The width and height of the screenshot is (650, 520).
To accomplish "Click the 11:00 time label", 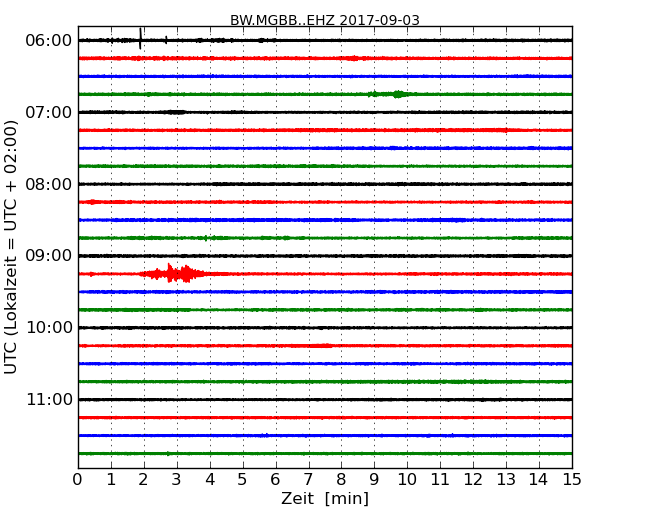I will click(49, 399).
